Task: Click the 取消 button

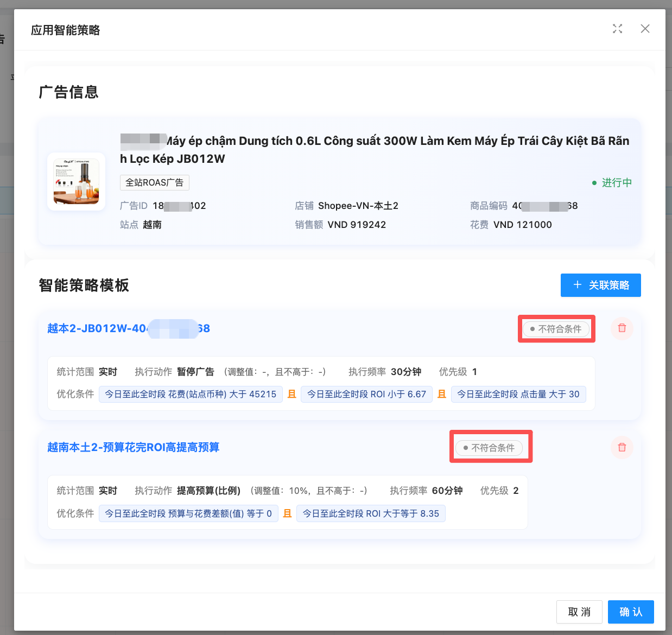Action: pos(579,612)
